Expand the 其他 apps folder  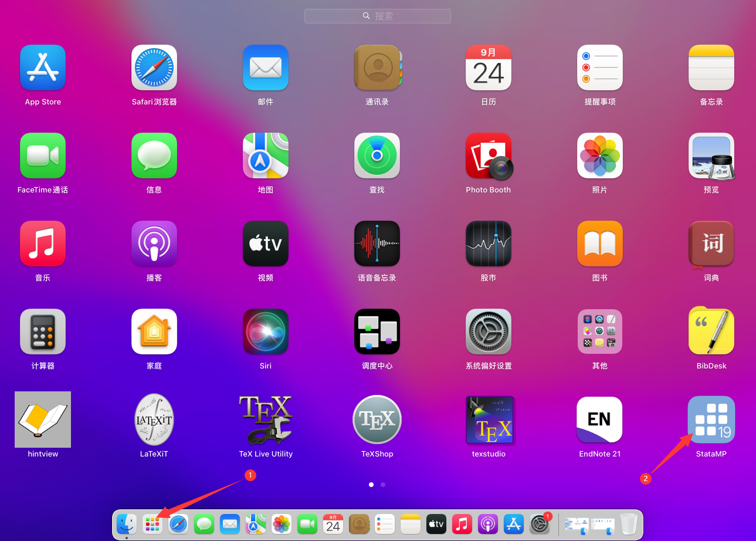[x=600, y=332]
